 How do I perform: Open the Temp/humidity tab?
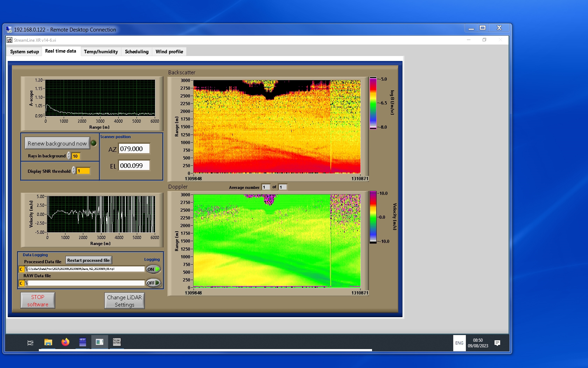point(101,52)
